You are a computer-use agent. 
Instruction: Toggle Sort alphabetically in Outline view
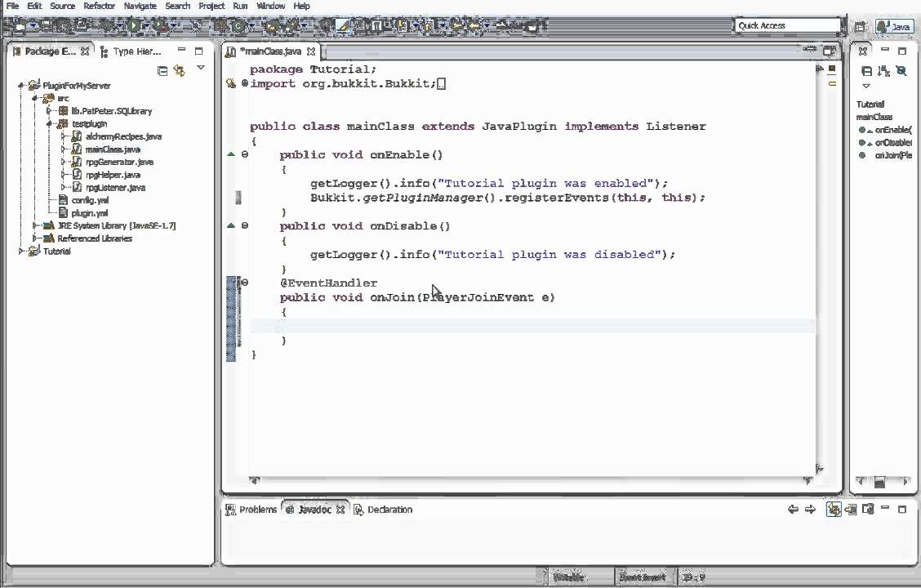883,71
